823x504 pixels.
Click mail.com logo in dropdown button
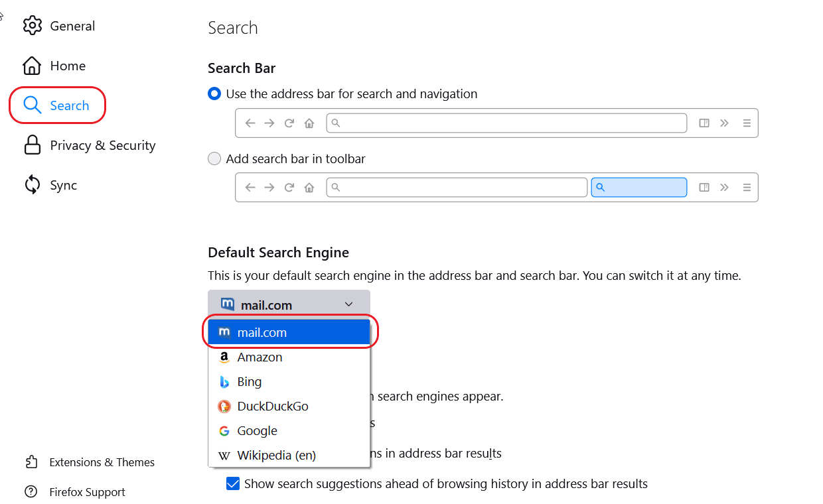[228, 305]
